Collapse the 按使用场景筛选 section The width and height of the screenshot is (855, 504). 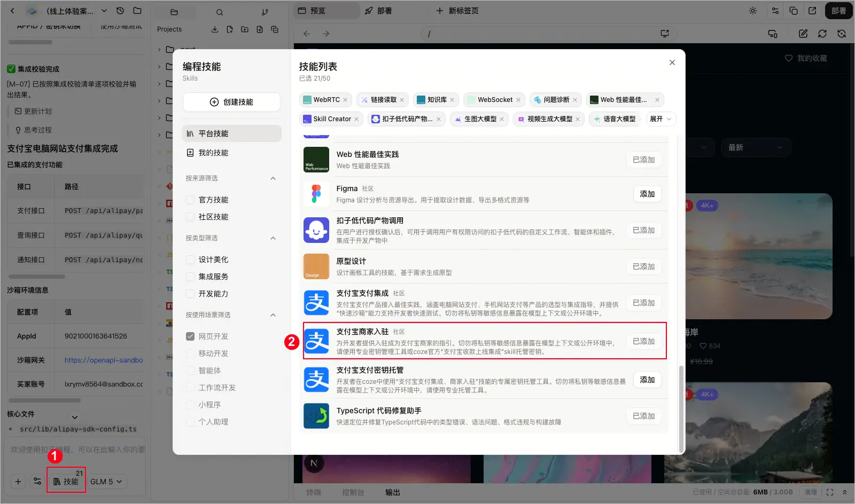pyautogui.click(x=273, y=315)
